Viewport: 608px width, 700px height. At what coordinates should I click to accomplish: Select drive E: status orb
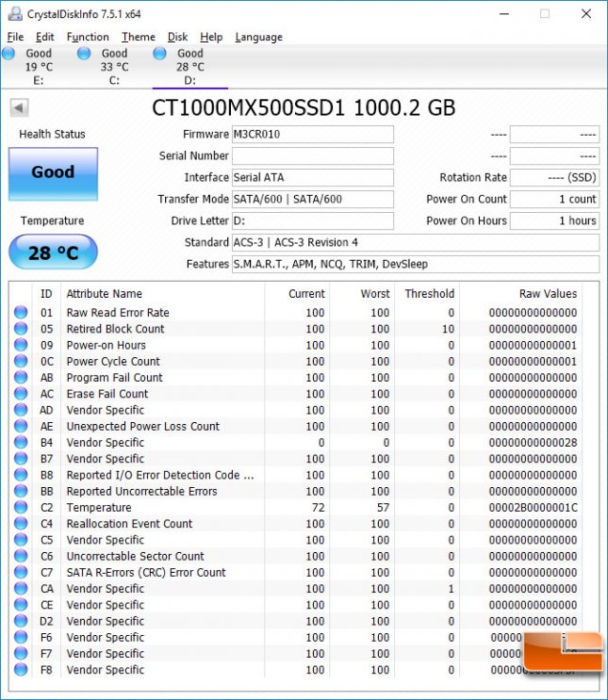point(8,54)
